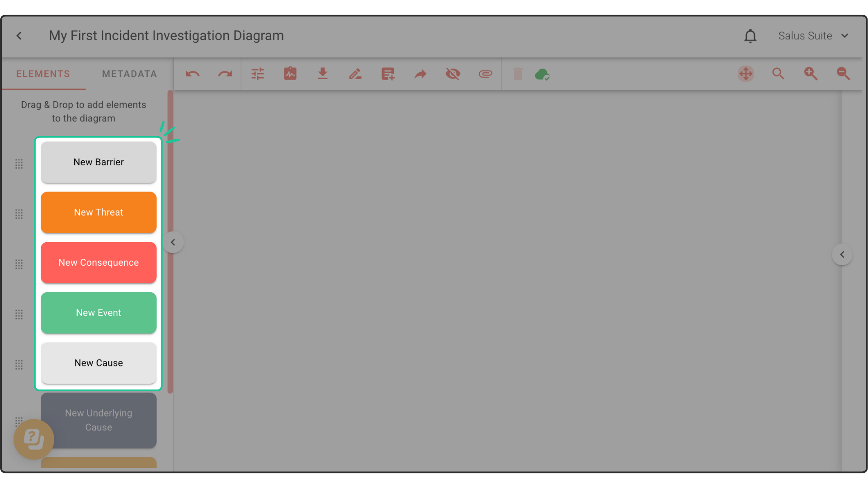
Task: Click the cloud saved status icon
Action: [542, 74]
